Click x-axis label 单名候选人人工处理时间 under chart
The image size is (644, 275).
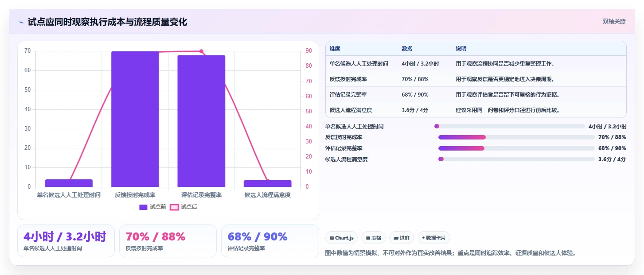pyautogui.click(x=69, y=195)
